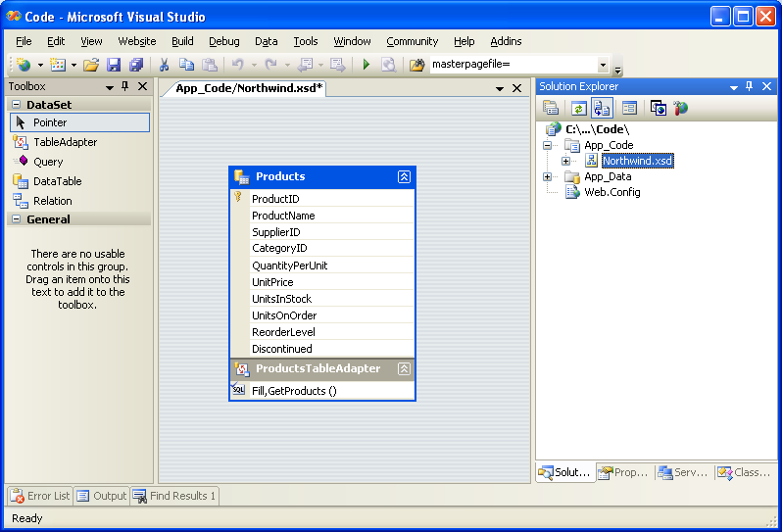The width and height of the screenshot is (782, 532).
Task: Click the Save toolbar icon
Action: click(x=114, y=65)
